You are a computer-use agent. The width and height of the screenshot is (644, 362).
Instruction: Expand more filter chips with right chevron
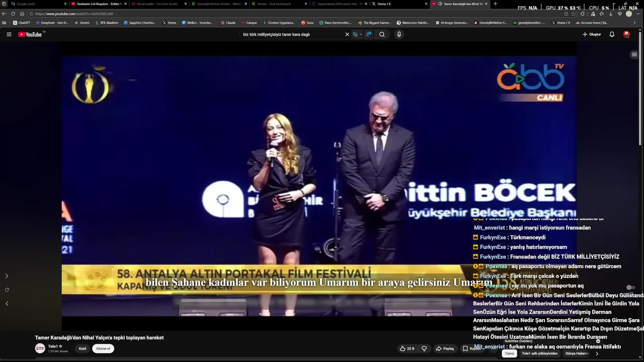[597, 353]
